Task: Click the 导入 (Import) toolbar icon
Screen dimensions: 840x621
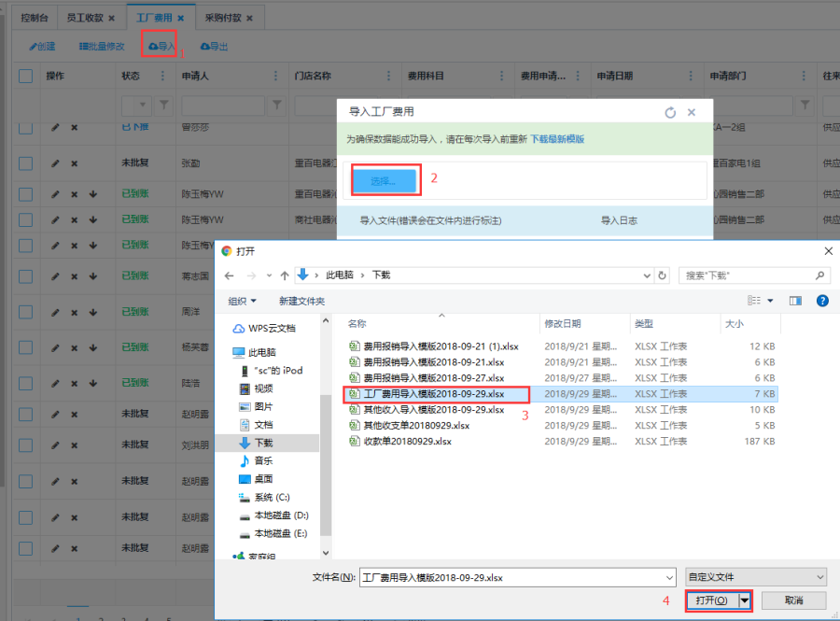Action: 161,46
